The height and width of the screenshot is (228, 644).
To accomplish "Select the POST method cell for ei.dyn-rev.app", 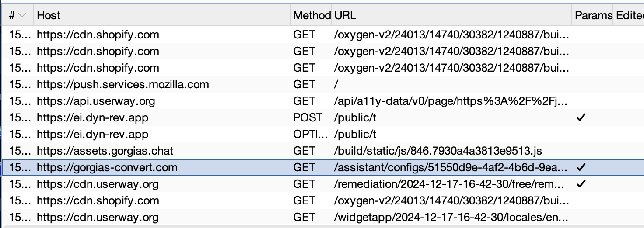I will coord(307,118).
